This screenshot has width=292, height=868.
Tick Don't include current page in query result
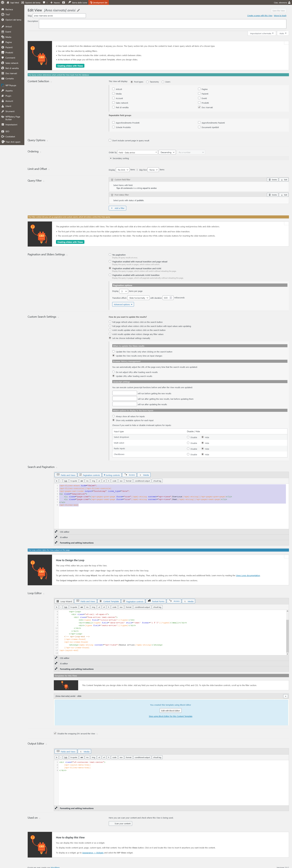(x=110, y=140)
